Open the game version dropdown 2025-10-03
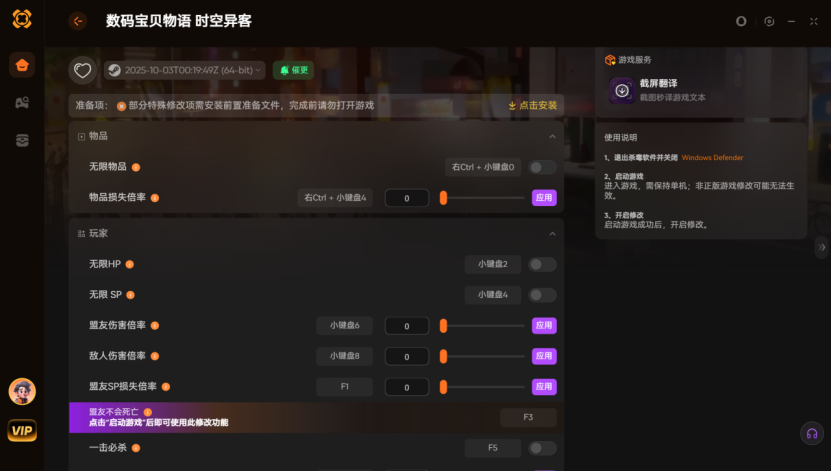Viewport: 831px width, 471px height. point(184,70)
